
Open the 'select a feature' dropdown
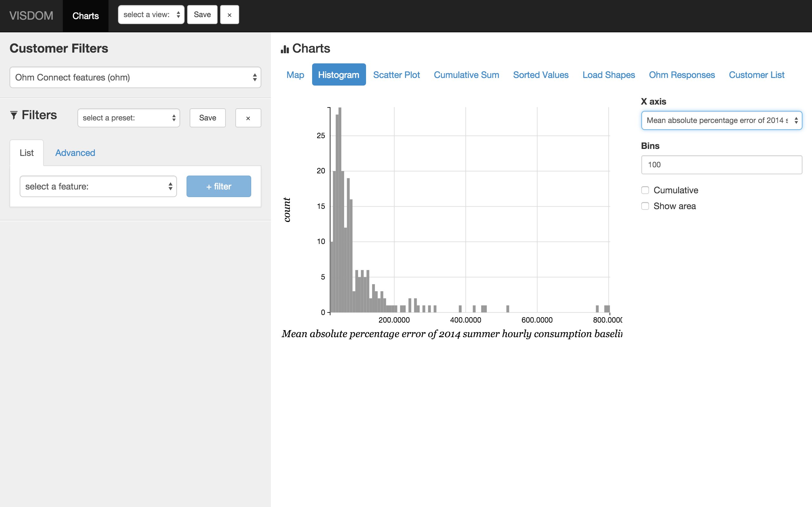pyautogui.click(x=98, y=186)
